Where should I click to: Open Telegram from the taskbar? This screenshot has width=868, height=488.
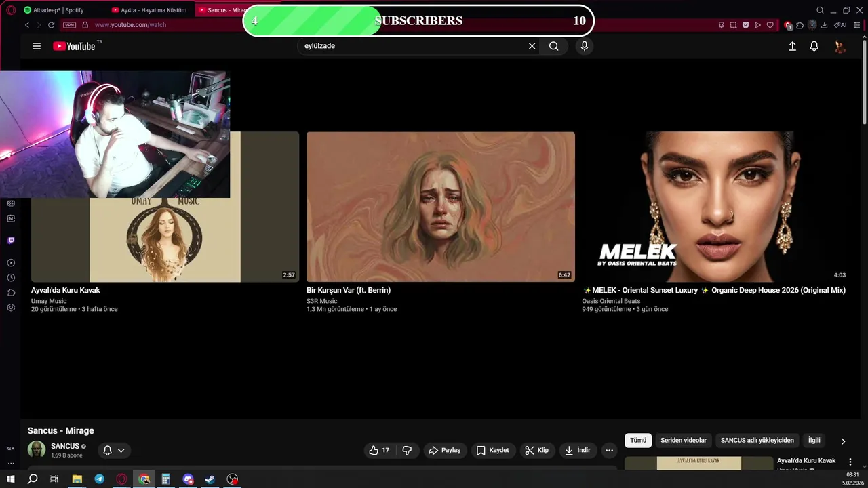(100, 479)
